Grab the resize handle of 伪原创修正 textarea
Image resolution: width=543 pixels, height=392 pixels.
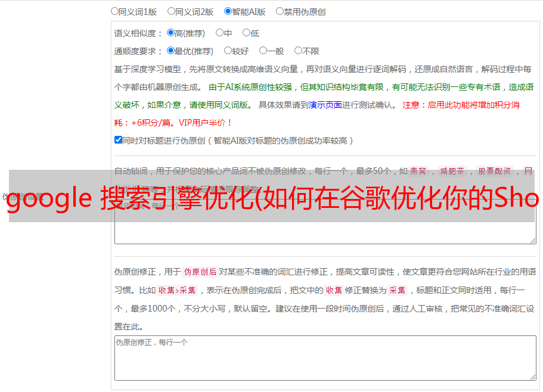tap(533, 377)
